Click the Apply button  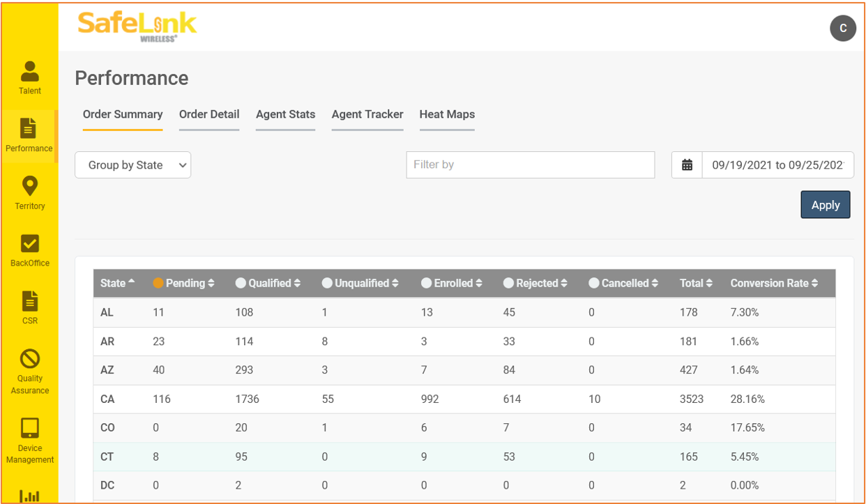click(x=826, y=205)
